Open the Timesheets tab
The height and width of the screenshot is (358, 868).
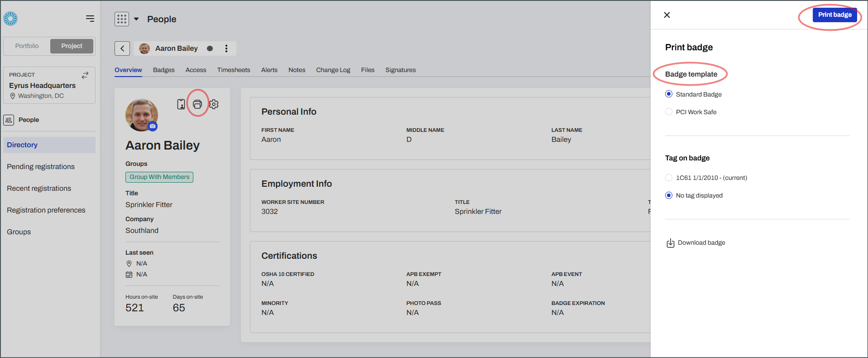[x=234, y=70]
